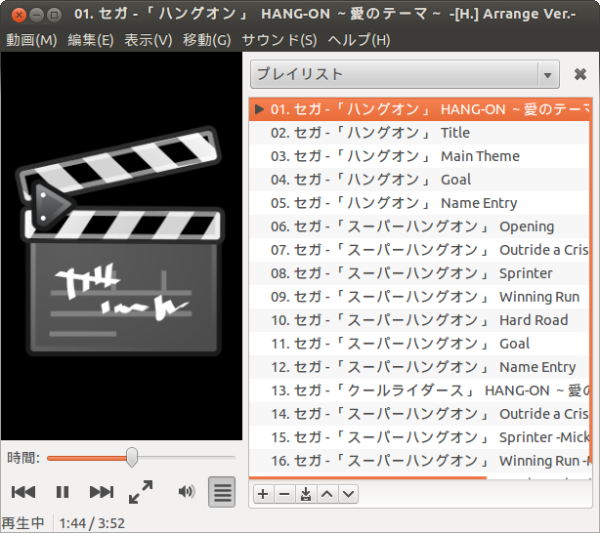Move playlist item up
The image size is (600, 533).
[326, 493]
